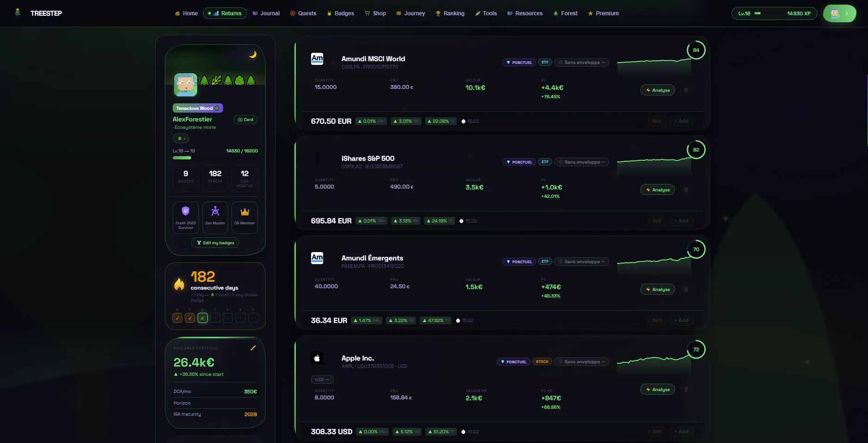Image resolution: width=868 pixels, height=443 pixels.
Task: Go to Resources
Action: [x=525, y=13]
